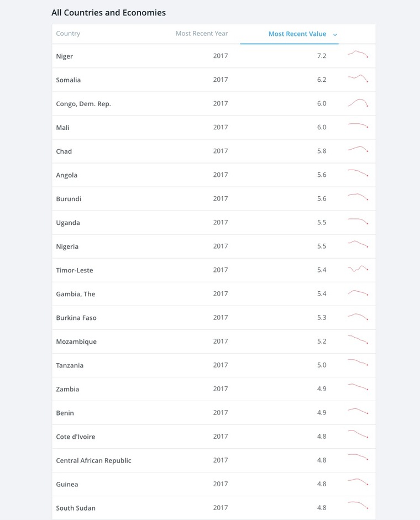The image size is (420, 520).
Task: Toggle sort arrow beside Most Recent Value
Action: pos(335,35)
